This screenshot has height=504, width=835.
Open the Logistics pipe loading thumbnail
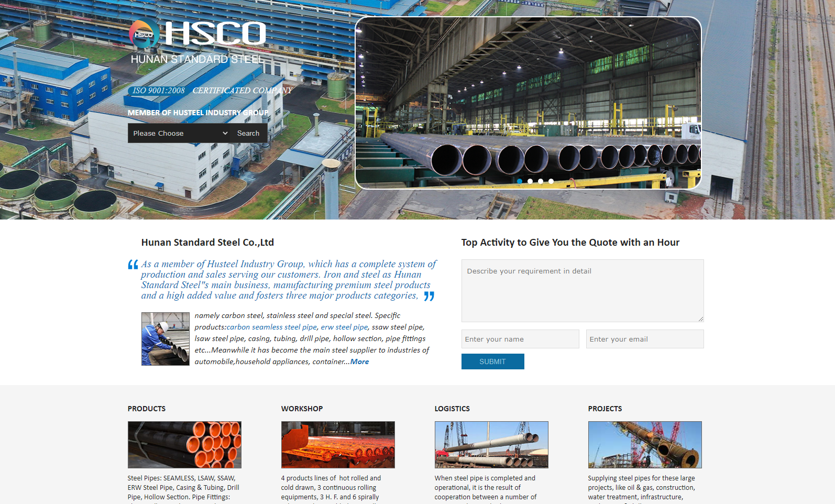coord(491,444)
